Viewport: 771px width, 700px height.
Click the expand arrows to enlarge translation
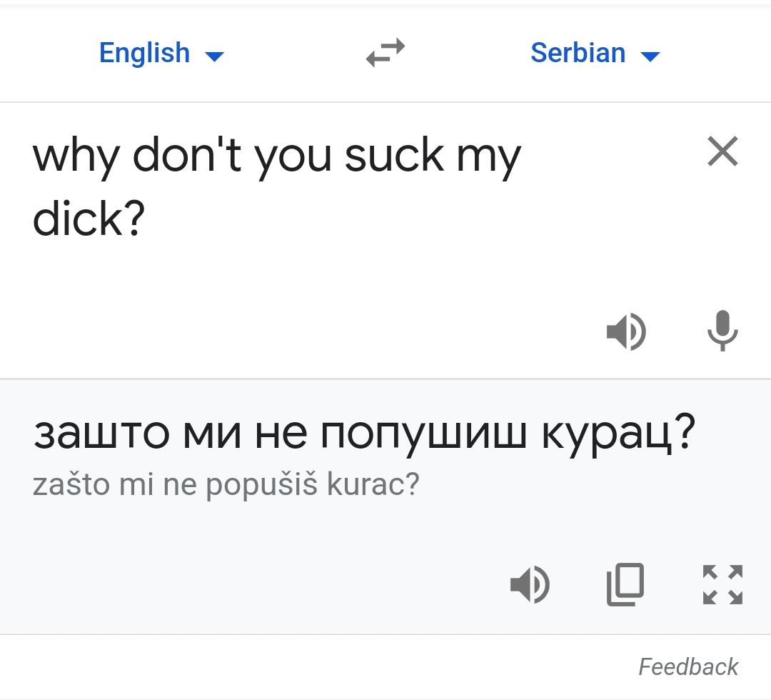point(722,584)
